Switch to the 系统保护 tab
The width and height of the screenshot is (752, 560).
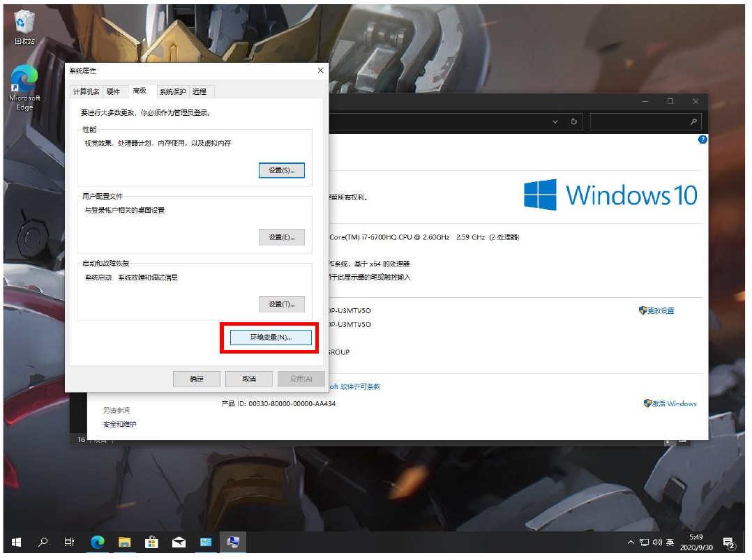[172, 91]
